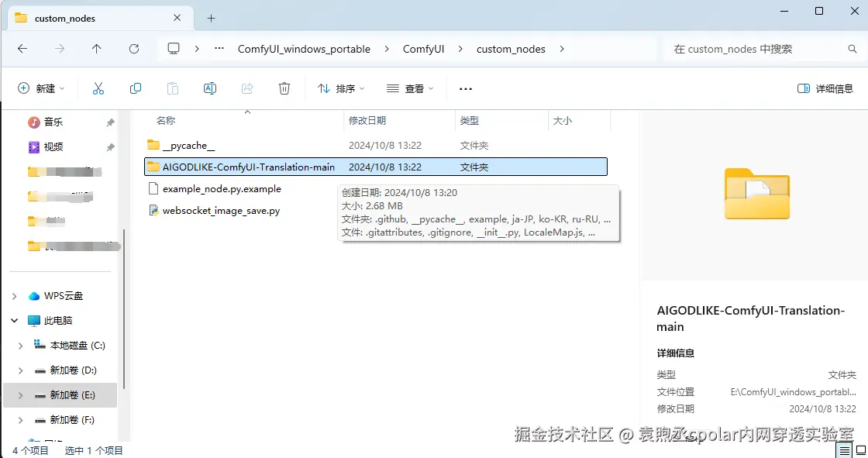Click the Cut icon in the toolbar
This screenshot has height=458, width=868.
(x=98, y=88)
